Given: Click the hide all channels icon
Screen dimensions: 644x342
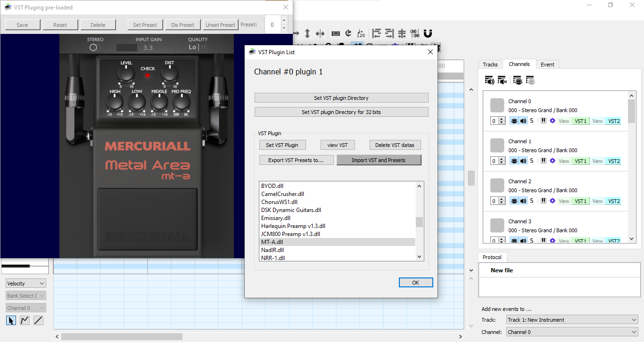Looking at the screenshot, I should [530, 81].
